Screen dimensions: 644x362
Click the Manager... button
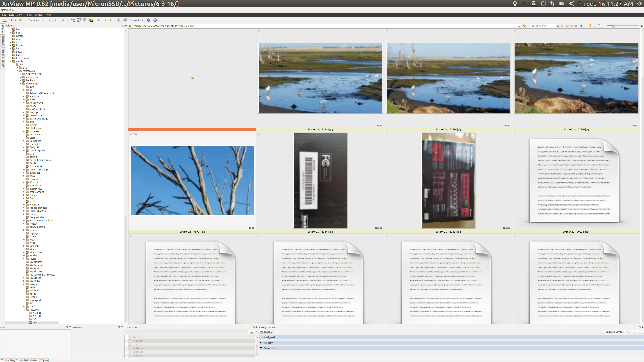[x=265, y=332]
